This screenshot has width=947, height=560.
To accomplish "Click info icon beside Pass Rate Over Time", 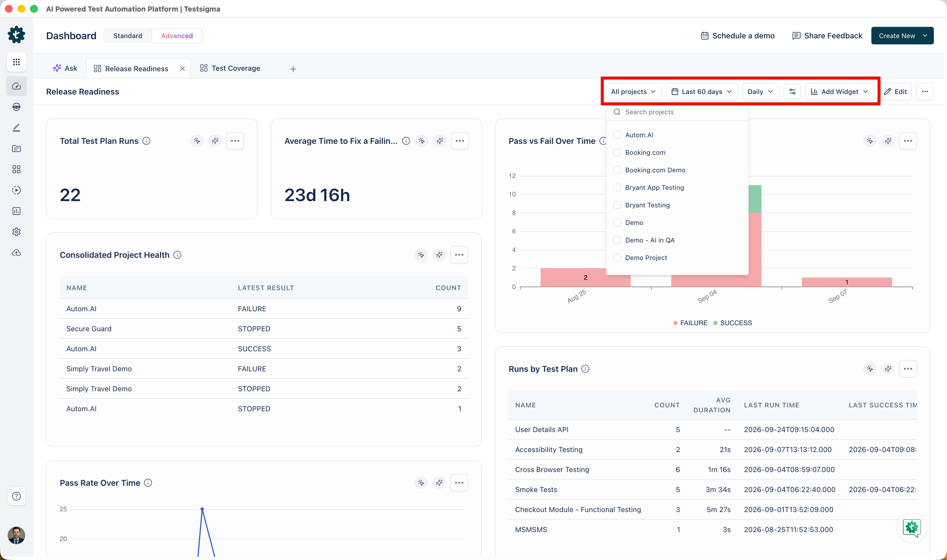I will (148, 483).
